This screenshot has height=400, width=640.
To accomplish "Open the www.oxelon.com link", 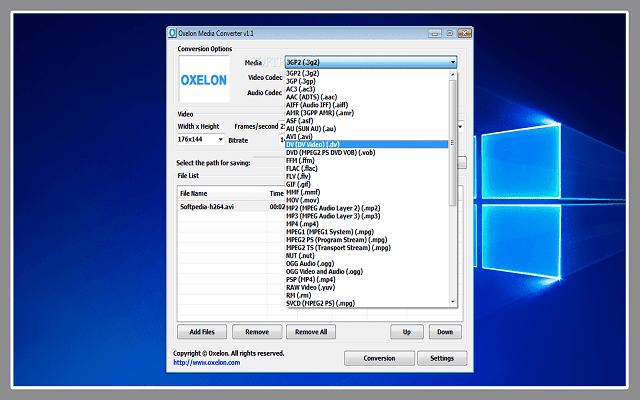I will (206, 363).
